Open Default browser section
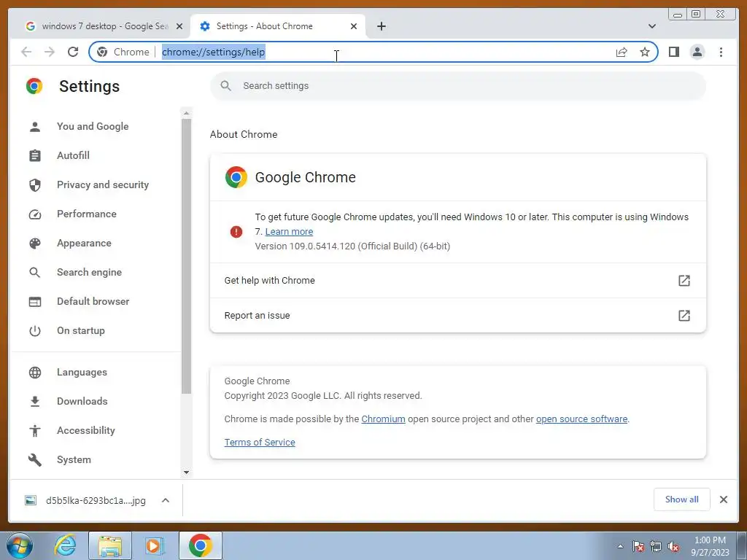The height and width of the screenshot is (560, 747). coord(93,301)
